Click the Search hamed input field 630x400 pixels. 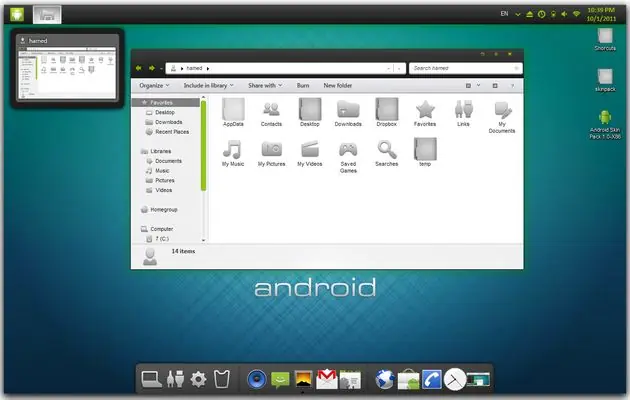[x=465, y=68]
